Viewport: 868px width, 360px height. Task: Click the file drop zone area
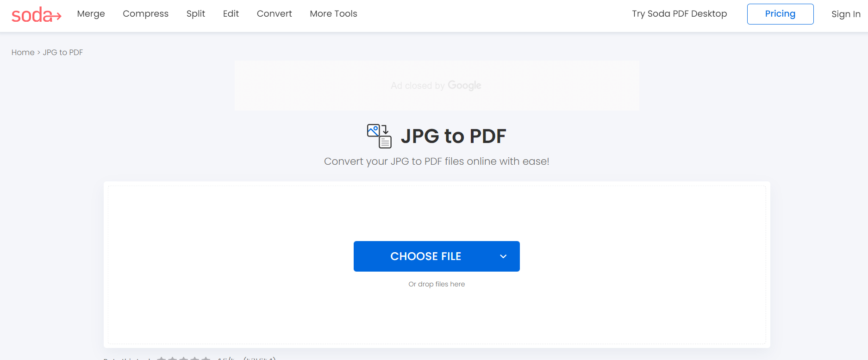[x=437, y=265]
